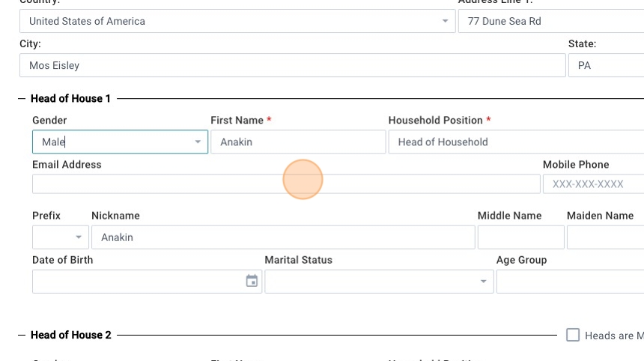Click the Nickname input field

[x=282, y=237]
